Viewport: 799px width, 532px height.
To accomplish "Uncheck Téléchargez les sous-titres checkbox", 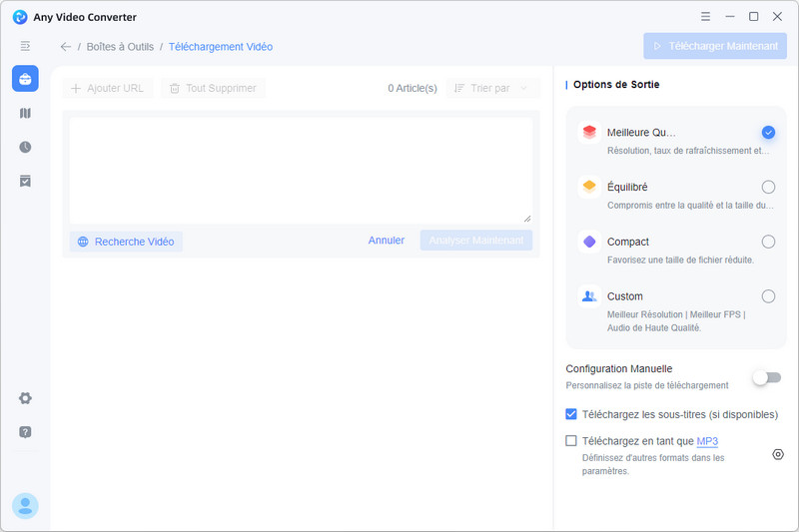I will pos(571,414).
